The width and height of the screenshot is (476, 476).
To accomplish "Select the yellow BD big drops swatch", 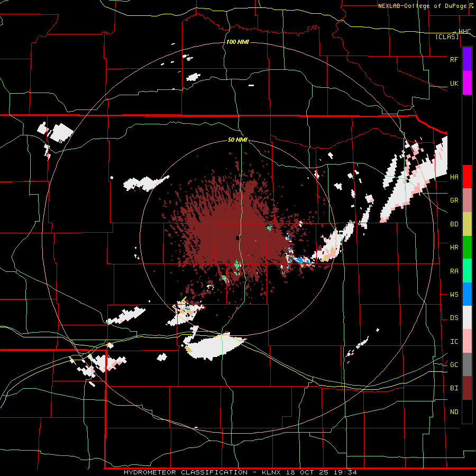I will (467, 224).
